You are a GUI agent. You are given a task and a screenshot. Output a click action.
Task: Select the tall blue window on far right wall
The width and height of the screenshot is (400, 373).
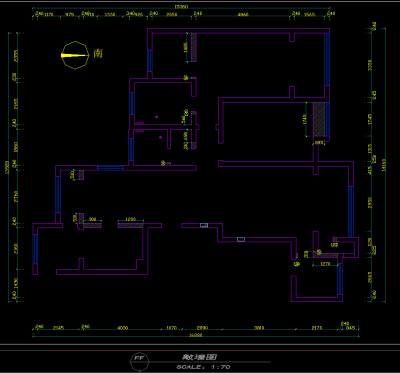coord(351,212)
